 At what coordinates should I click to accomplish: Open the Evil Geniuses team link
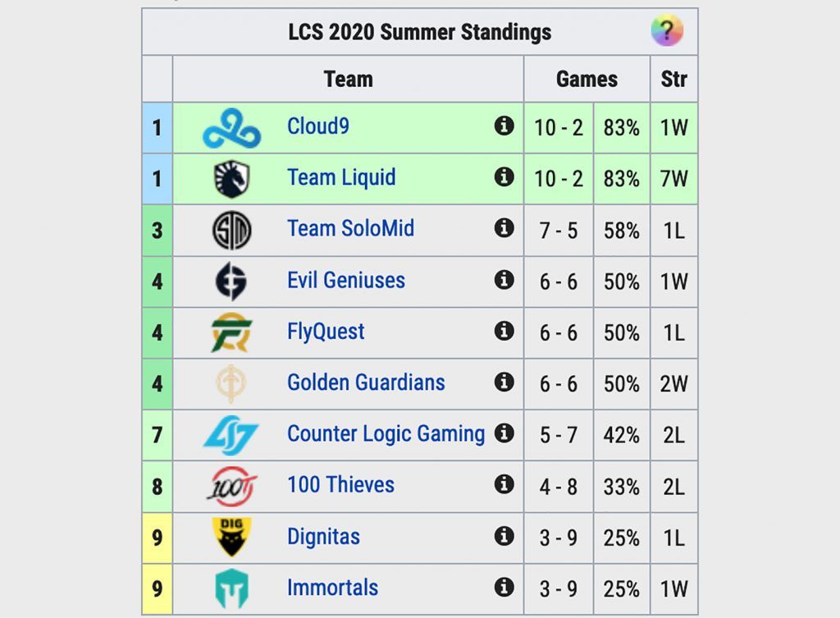(346, 281)
